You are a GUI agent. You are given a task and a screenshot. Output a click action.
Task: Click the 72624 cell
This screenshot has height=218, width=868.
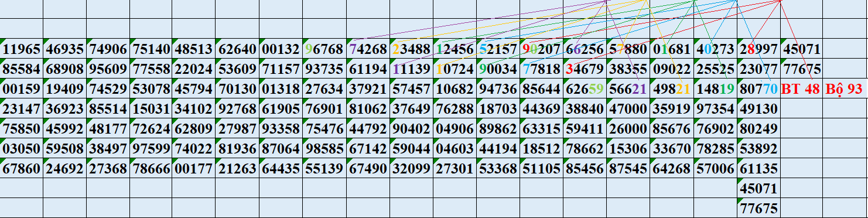click(x=152, y=129)
